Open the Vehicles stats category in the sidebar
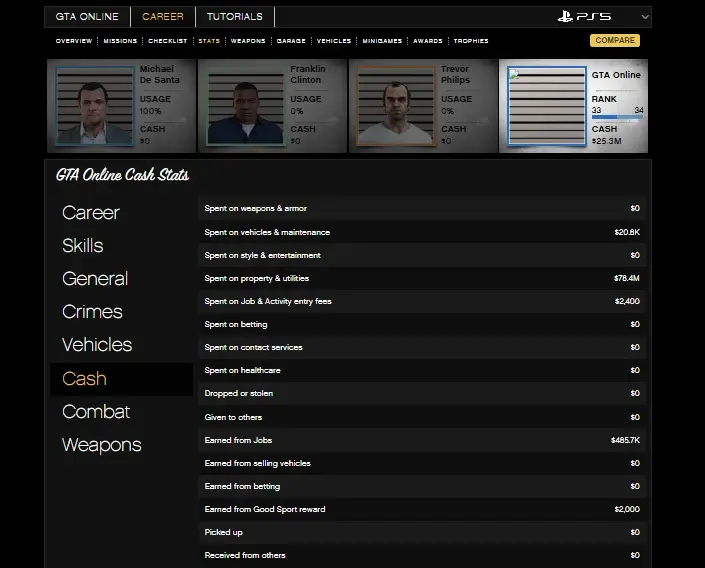705x568 pixels. [x=97, y=345]
